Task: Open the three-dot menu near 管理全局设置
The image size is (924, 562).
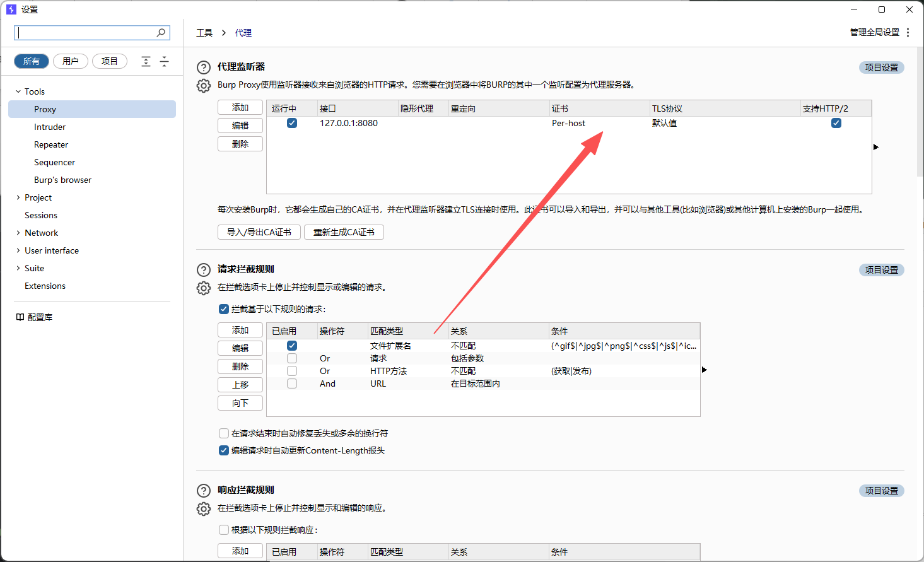Action: point(908,32)
